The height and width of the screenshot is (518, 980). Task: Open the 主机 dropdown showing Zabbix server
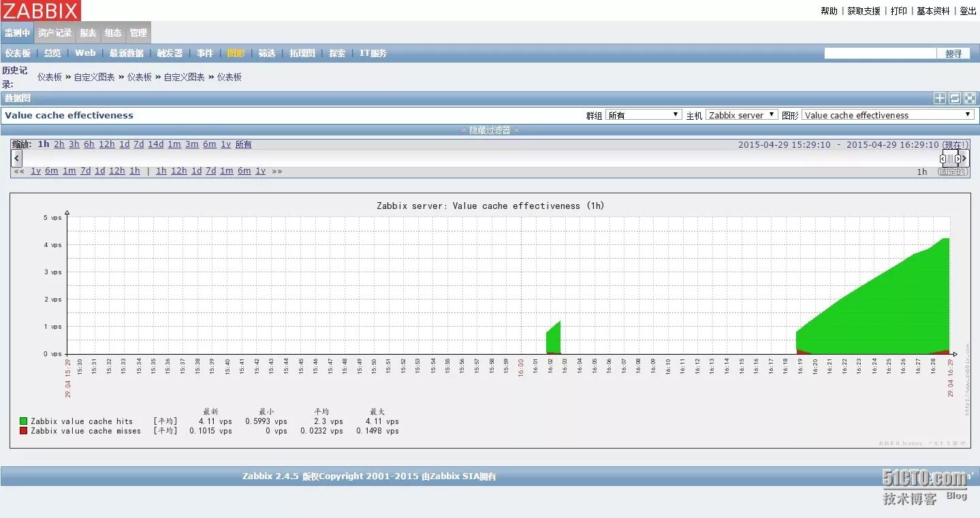click(741, 114)
